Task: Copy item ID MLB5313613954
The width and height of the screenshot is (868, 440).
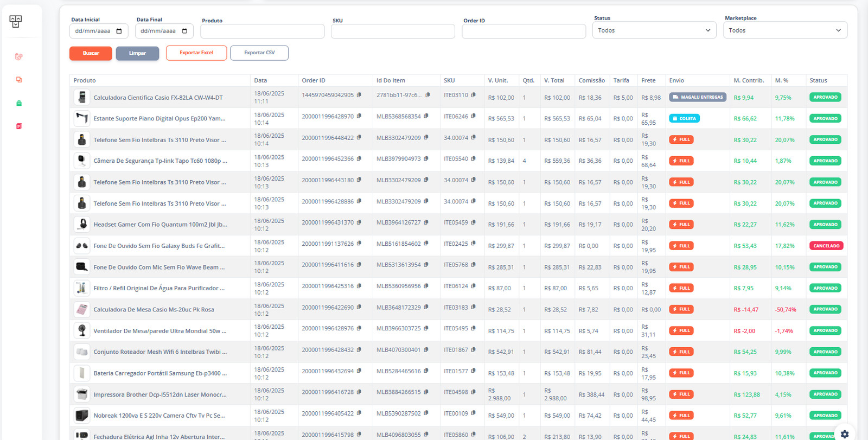Action: click(x=426, y=265)
